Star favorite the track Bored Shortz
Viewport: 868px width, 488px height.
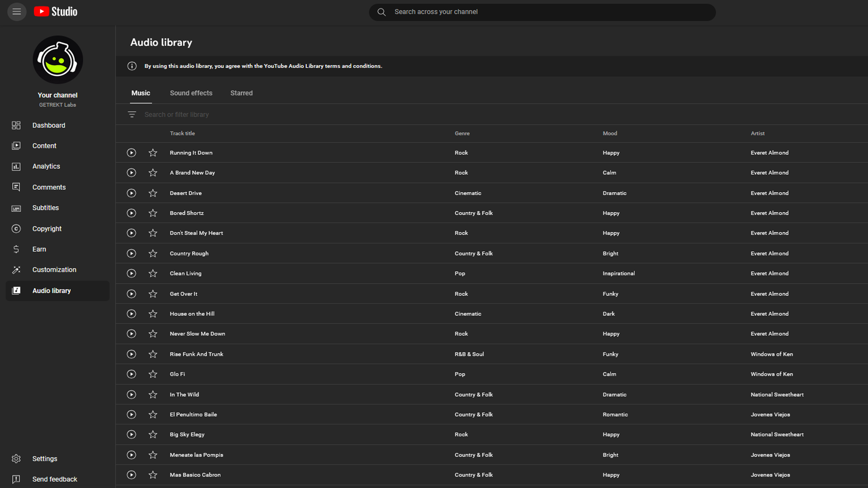point(153,213)
